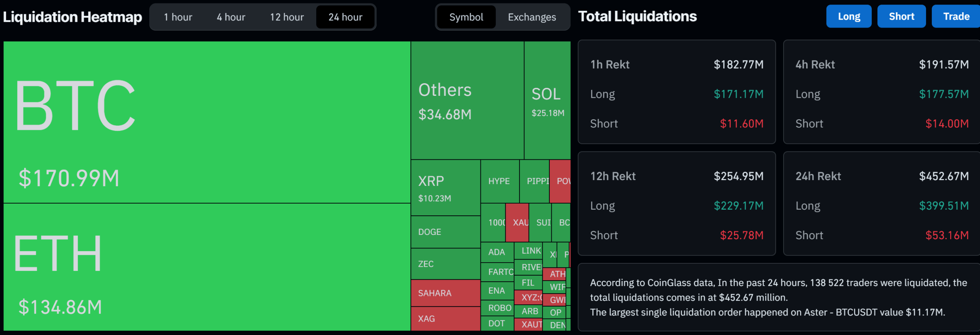Toggle heatmap view to Symbol
980x335 pixels.
click(466, 17)
